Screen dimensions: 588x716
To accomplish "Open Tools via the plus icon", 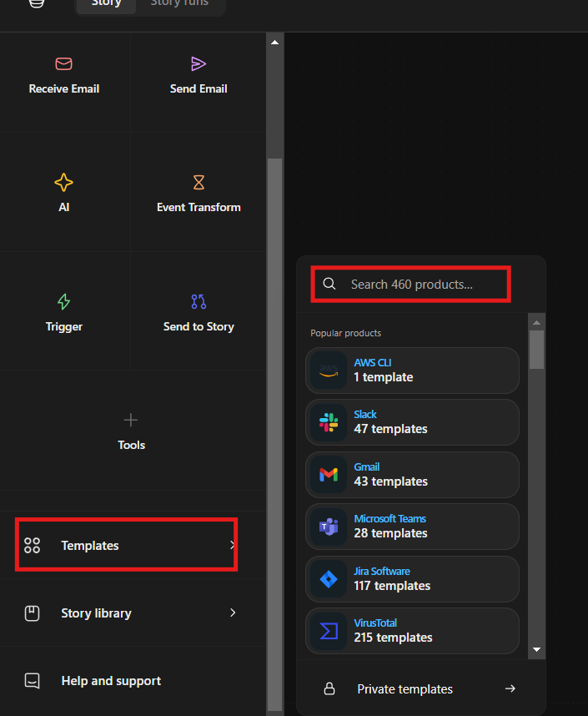I will pyautogui.click(x=131, y=420).
